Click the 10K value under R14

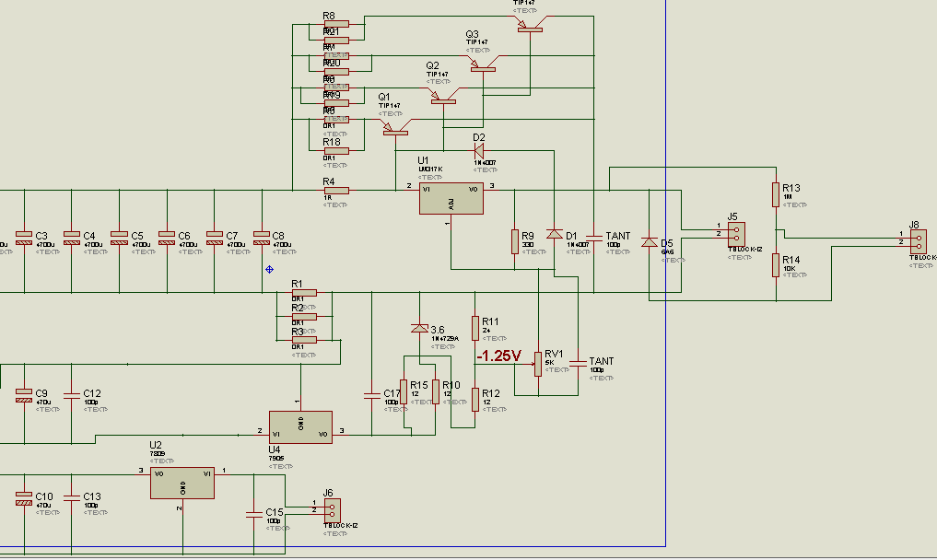[789, 269]
